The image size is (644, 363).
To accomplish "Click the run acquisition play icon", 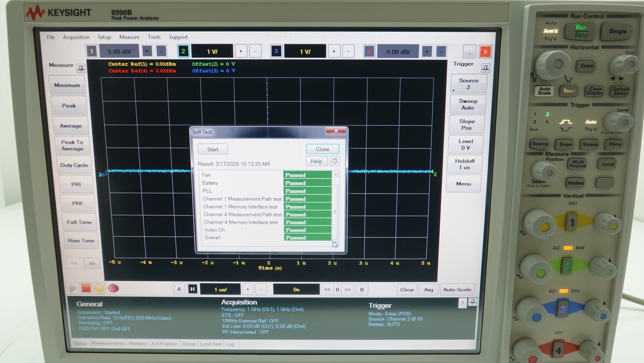I will pos(73,288).
